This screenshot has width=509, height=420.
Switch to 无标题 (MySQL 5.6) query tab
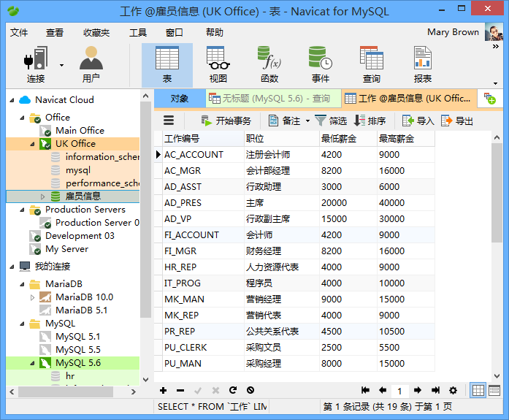pyautogui.click(x=273, y=99)
